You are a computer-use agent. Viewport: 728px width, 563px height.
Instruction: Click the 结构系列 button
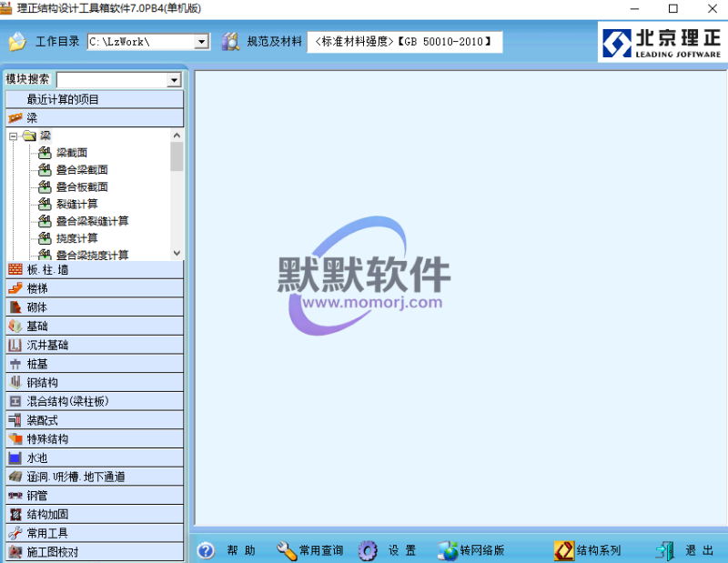[588, 550]
